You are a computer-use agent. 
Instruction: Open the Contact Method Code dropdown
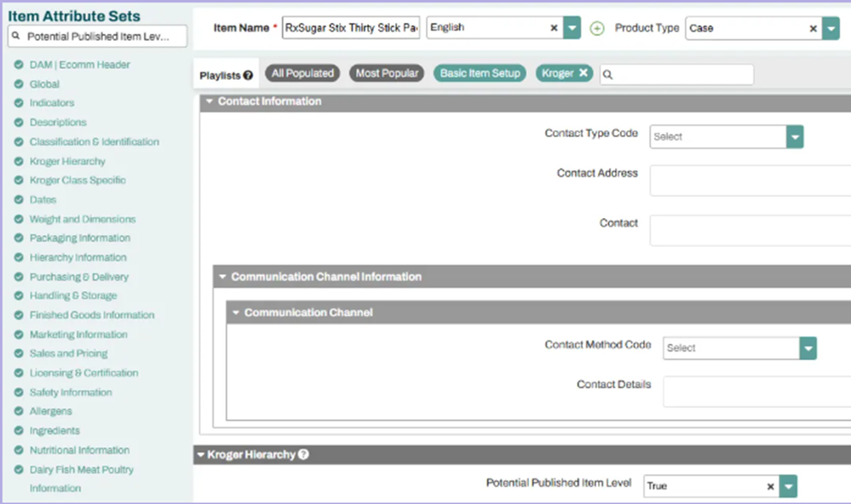click(808, 347)
